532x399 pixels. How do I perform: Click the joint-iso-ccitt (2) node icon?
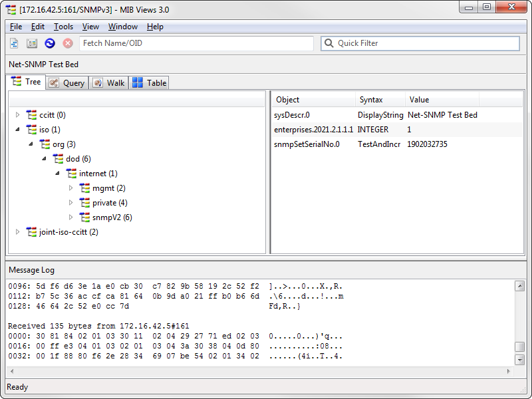click(x=31, y=232)
